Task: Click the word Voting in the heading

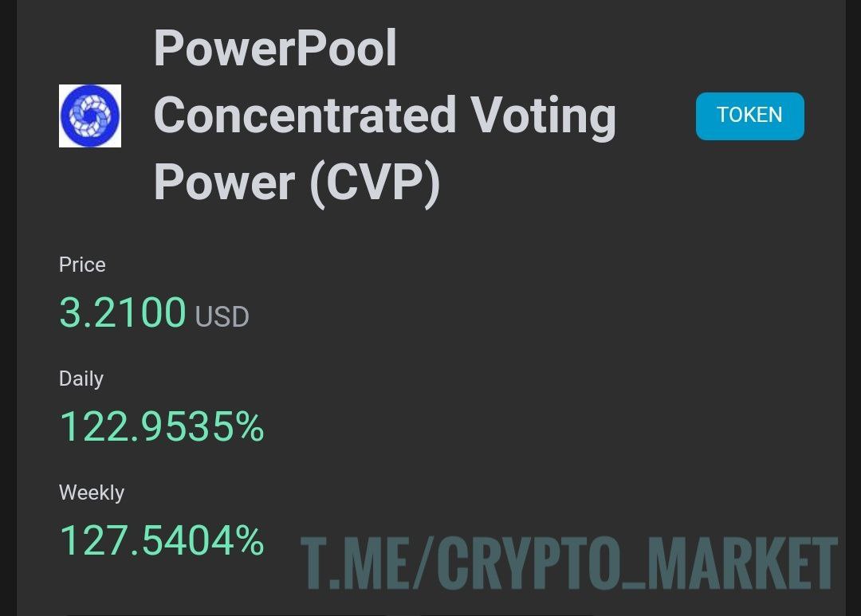Action: point(543,115)
